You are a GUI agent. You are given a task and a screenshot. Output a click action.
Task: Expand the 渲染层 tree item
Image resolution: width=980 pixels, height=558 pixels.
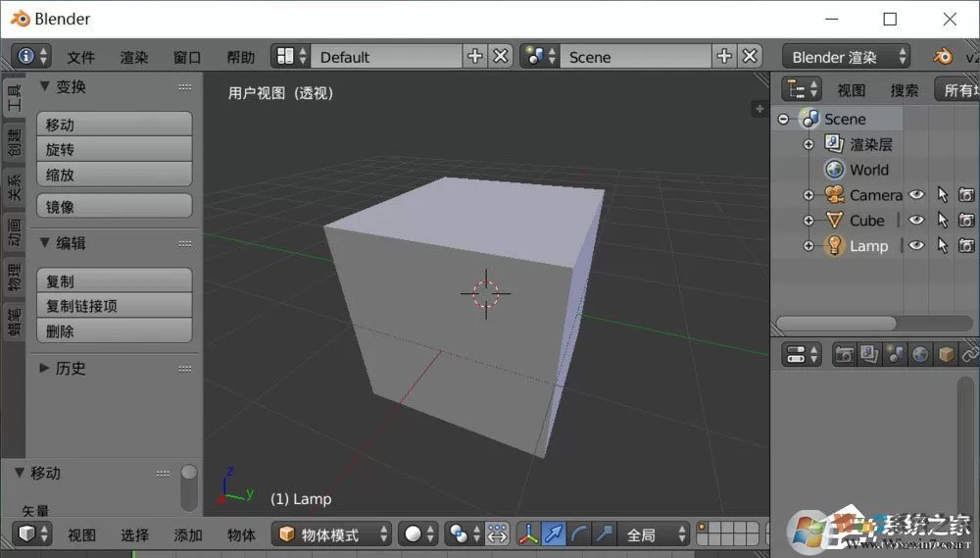808,144
